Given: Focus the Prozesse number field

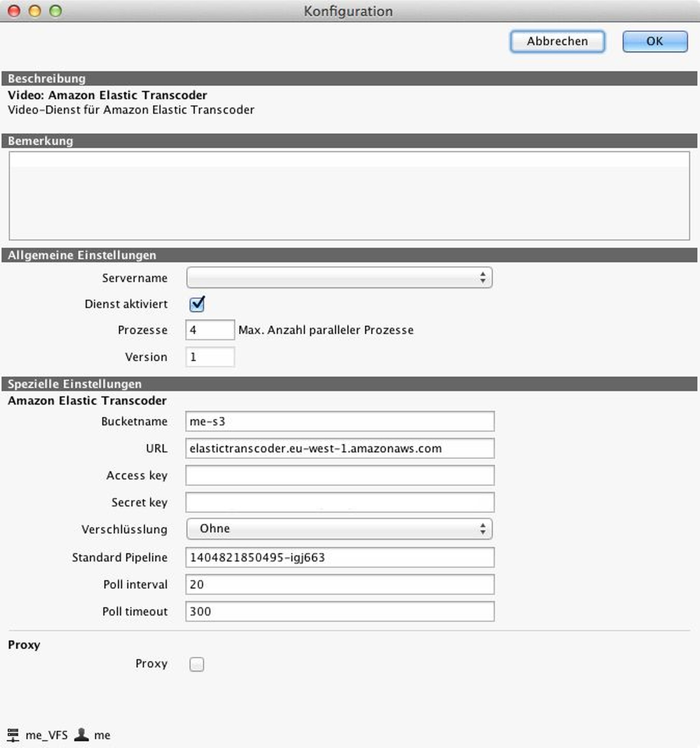Looking at the screenshot, I should point(210,330).
